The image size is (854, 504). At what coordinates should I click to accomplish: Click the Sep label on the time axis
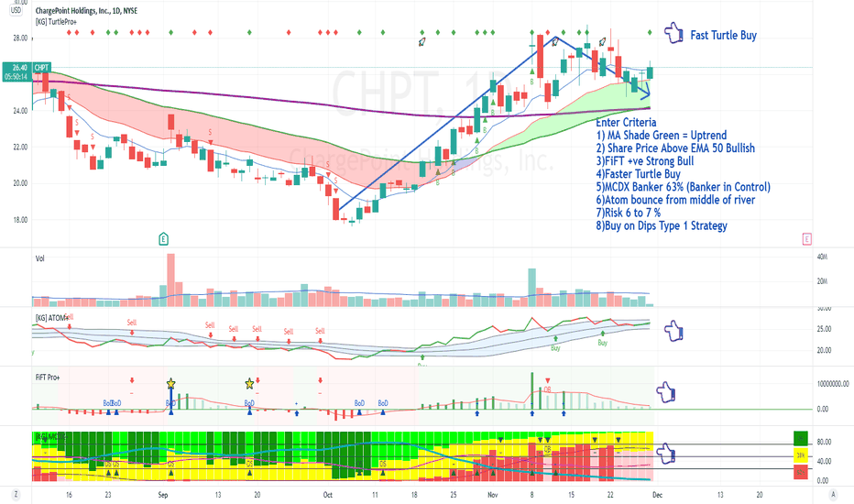pyautogui.click(x=163, y=495)
